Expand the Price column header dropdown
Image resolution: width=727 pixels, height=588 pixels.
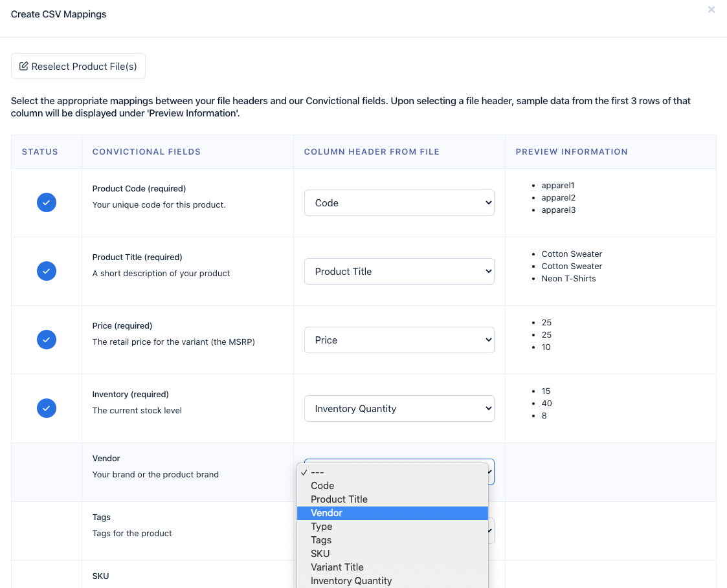click(399, 340)
